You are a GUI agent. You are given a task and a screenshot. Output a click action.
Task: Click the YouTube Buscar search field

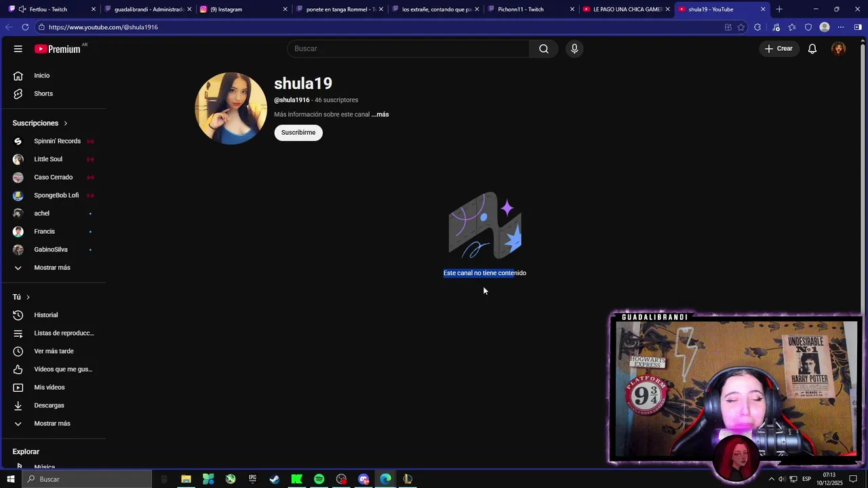click(408, 49)
